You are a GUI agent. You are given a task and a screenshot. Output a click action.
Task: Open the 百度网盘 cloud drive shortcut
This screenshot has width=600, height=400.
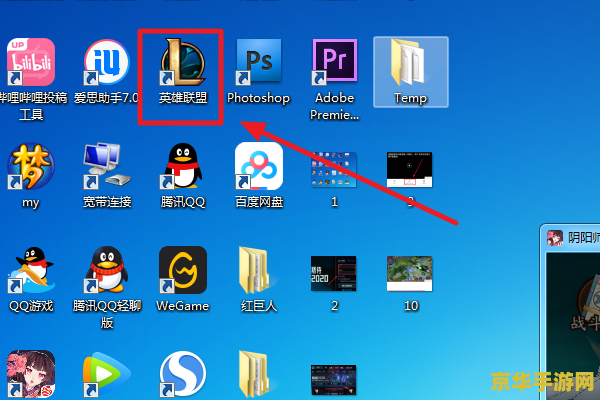[259, 166]
